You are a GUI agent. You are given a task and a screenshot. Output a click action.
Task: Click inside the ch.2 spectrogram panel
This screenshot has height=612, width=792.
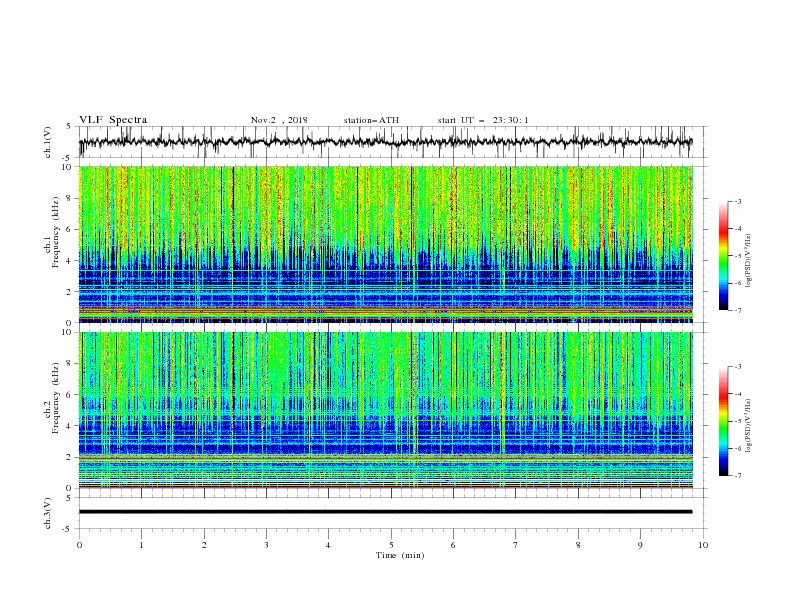click(386, 410)
